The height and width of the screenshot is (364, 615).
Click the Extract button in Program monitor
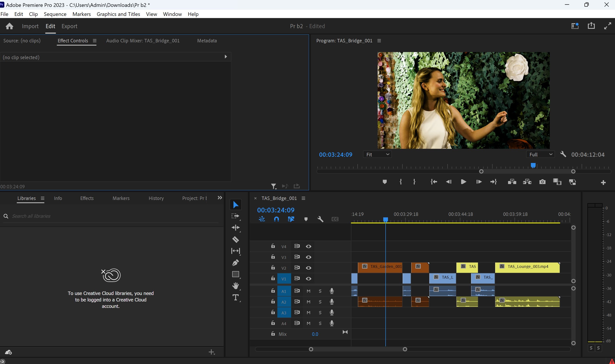(527, 182)
